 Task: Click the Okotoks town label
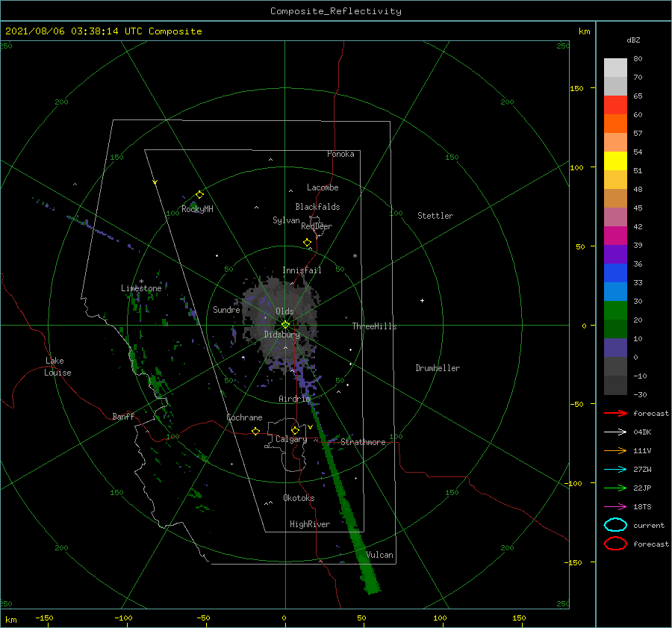point(299,498)
